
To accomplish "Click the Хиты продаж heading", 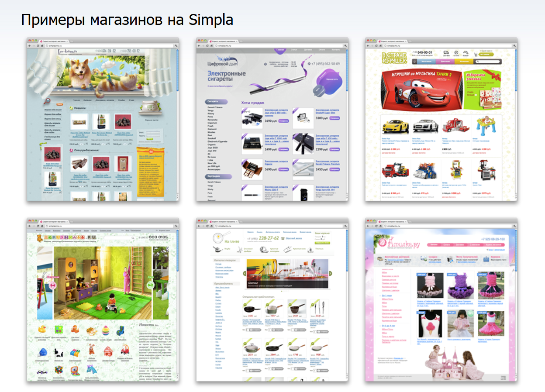I will click(253, 103).
